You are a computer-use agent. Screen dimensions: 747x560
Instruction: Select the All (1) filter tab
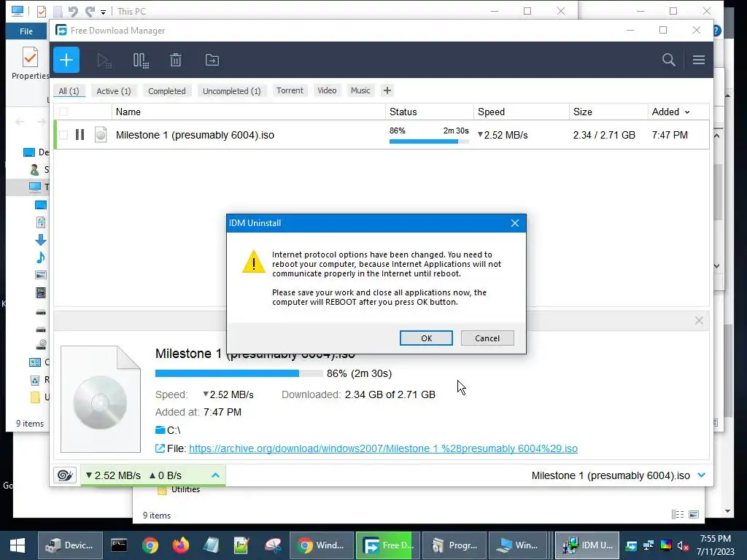coord(69,91)
